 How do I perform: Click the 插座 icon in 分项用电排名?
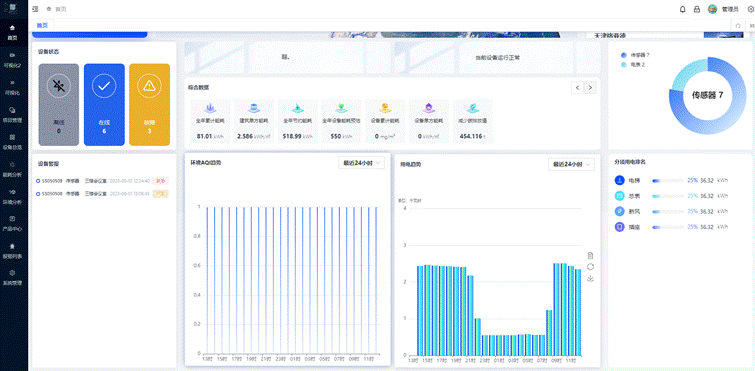(x=620, y=227)
